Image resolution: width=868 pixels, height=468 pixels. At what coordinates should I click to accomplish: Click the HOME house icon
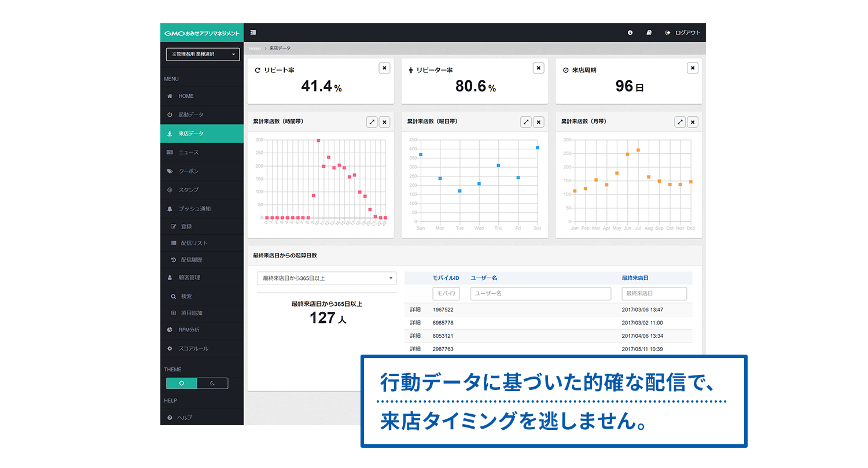pyautogui.click(x=170, y=96)
